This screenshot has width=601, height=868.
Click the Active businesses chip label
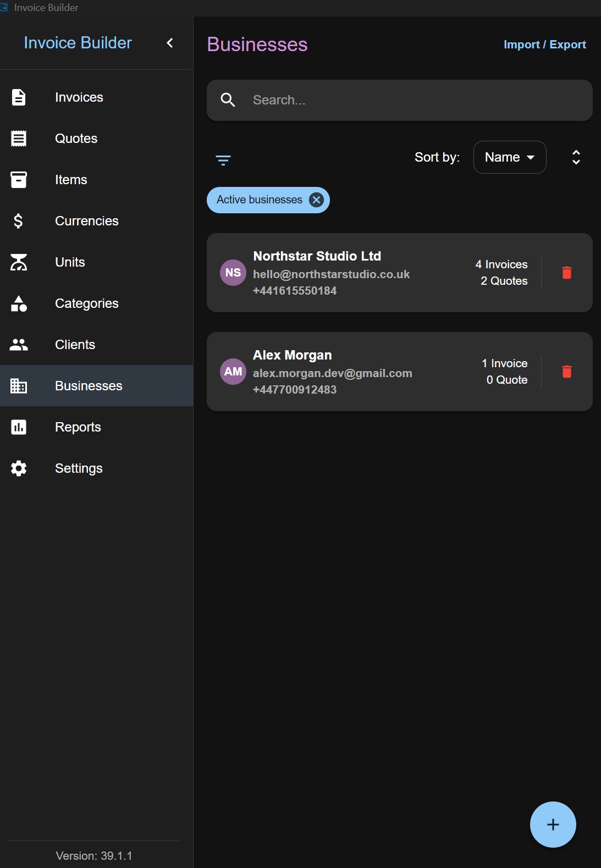tap(260, 200)
